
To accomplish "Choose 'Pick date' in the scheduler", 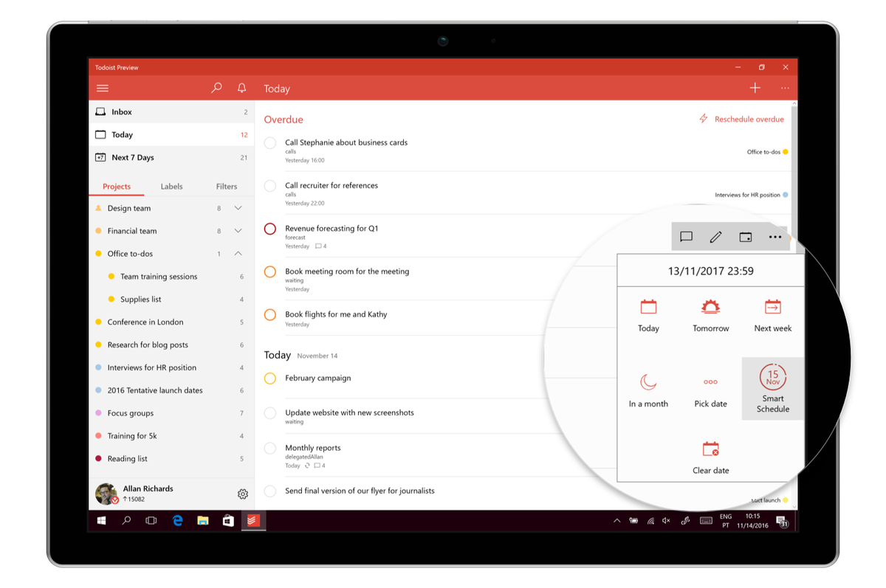I will tap(710, 389).
